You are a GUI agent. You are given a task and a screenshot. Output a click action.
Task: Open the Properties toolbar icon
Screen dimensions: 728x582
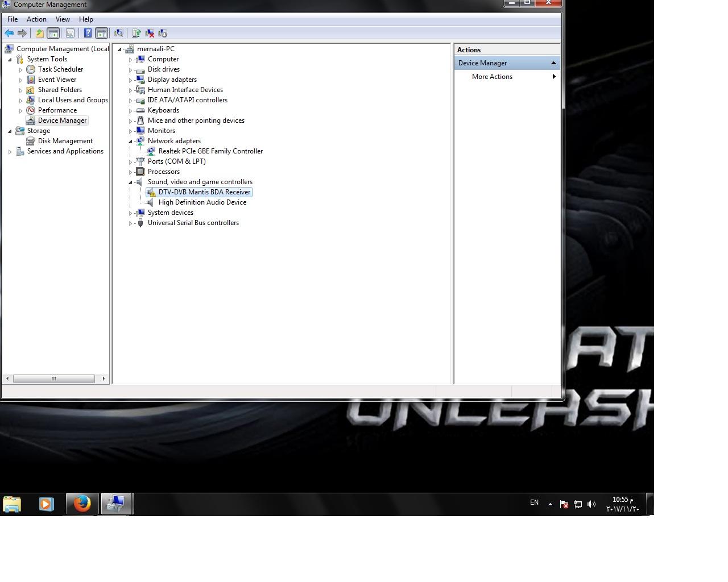pos(71,33)
